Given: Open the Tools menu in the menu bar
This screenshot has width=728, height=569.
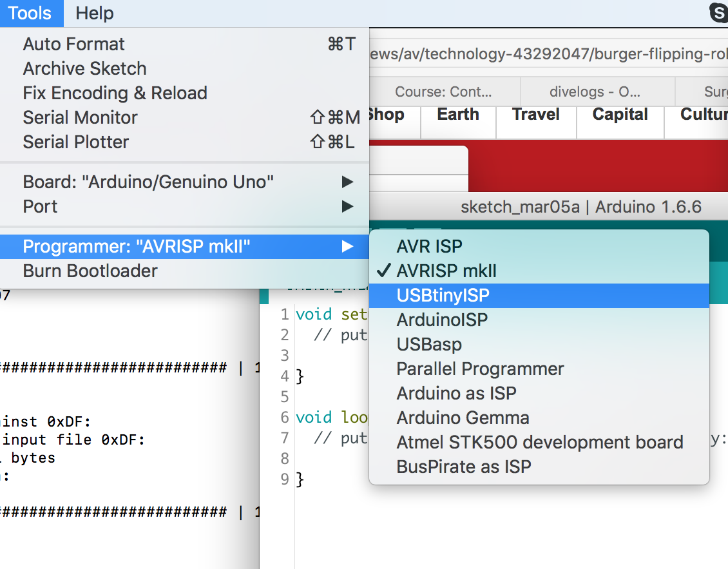Looking at the screenshot, I should [x=30, y=13].
